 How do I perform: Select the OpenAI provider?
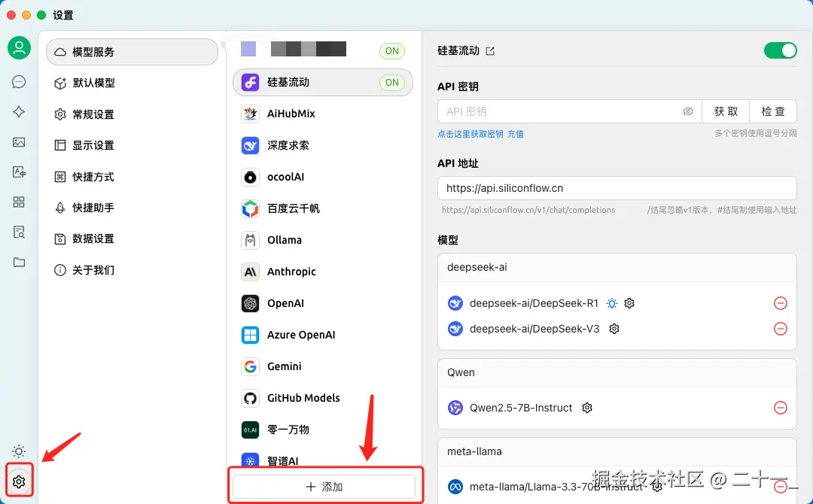[322, 303]
